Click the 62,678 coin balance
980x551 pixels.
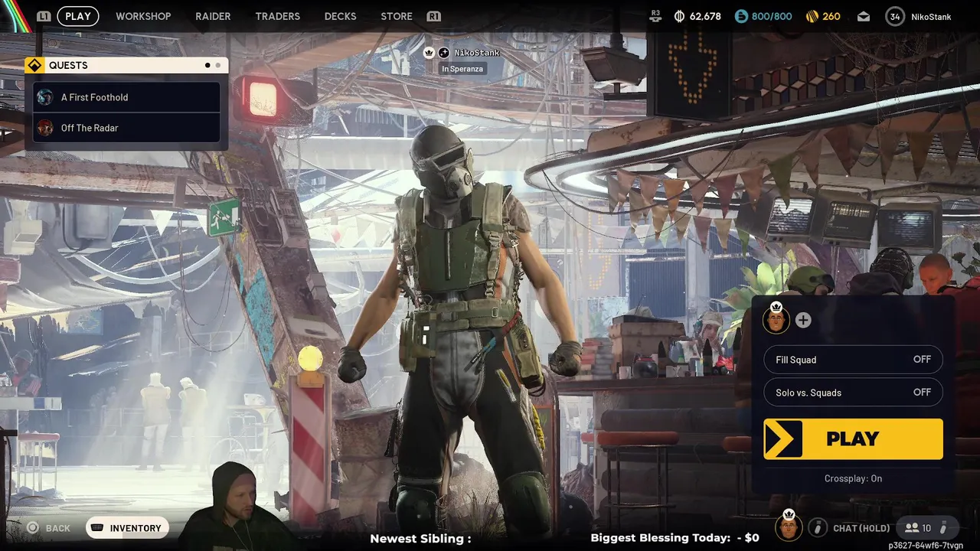(x=705, y=16)
